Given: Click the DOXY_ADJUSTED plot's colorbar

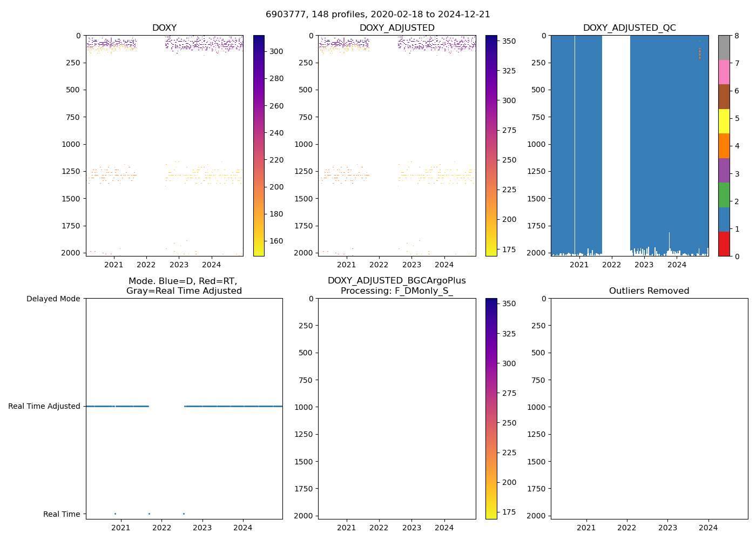Looking at the screenshot, I should (491, 145).
